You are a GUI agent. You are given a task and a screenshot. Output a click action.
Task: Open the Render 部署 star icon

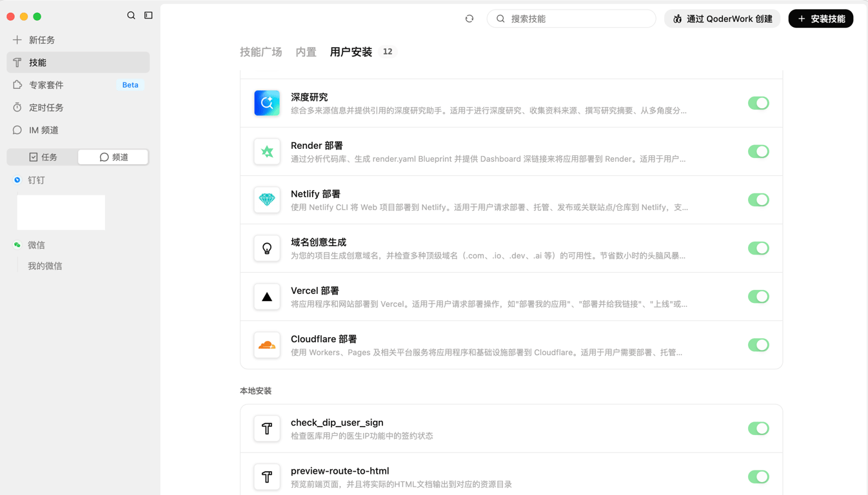point(267,151)
